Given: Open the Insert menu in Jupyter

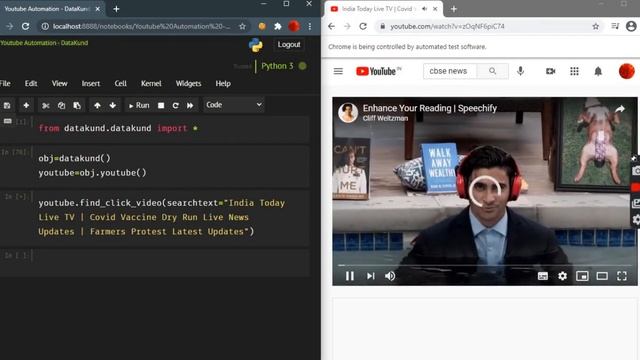Looking at the screenshot, I should click(x=91, y=83).
